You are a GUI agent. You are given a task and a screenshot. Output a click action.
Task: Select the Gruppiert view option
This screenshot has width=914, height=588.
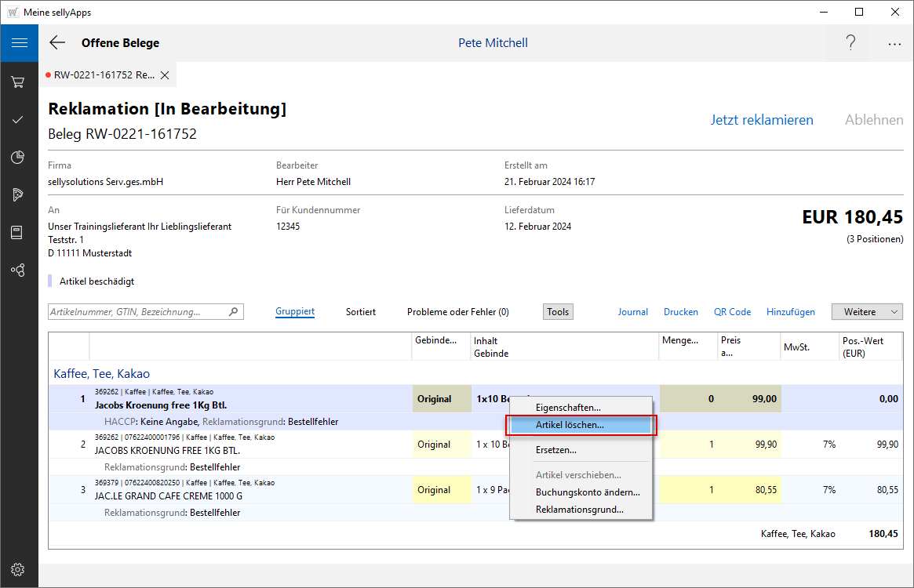tap(295, 312)
